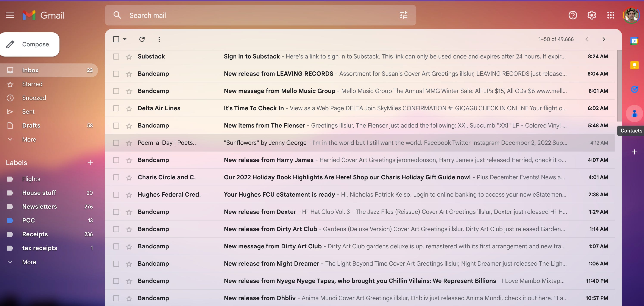Viewport: 644px width, 306px height.
Task: Star the Bandcamp LEAVING RECORDS email
Action: tap(129, 74)
